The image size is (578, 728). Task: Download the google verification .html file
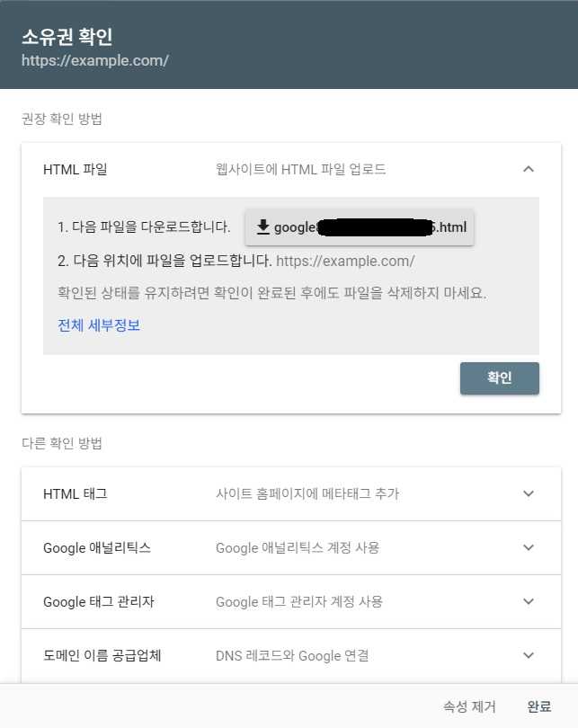(x=360, y=227)
